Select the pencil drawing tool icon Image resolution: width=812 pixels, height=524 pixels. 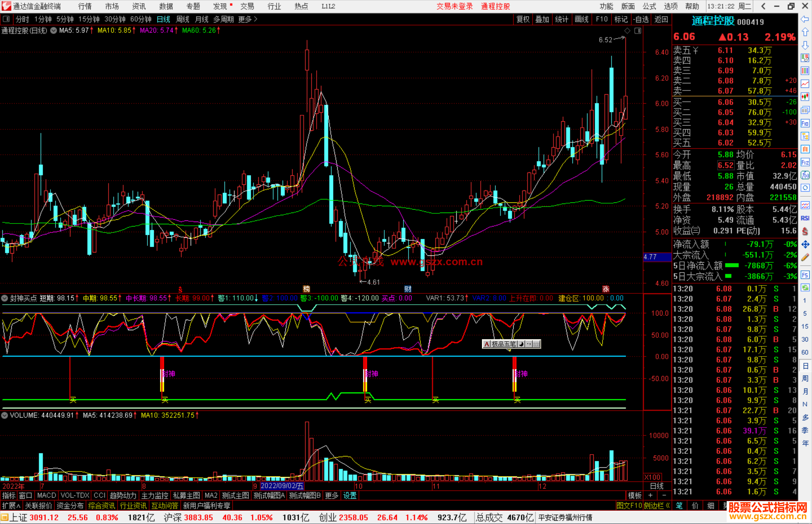click(x=805, y=258)
